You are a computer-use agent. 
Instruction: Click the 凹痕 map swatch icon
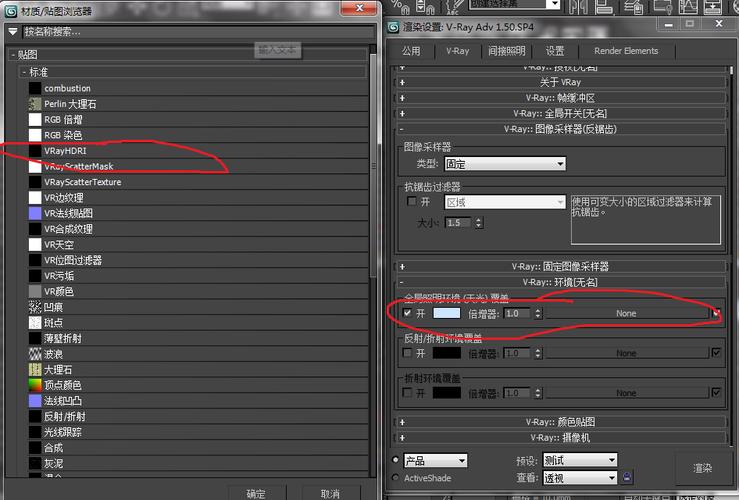click(35, 307)
